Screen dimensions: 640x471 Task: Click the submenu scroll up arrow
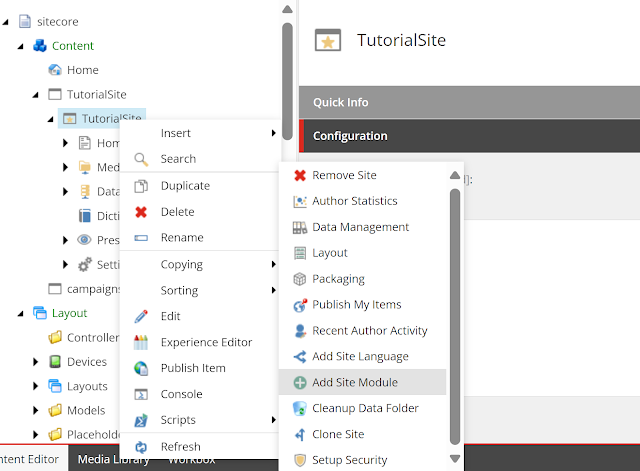[455, 176]
